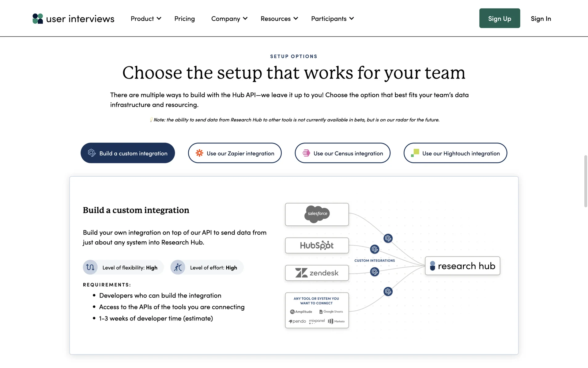Click the Zapier asterisk icon
This screenshot has height=368, width=588.
pyautogui.click(x=199, y=153)
